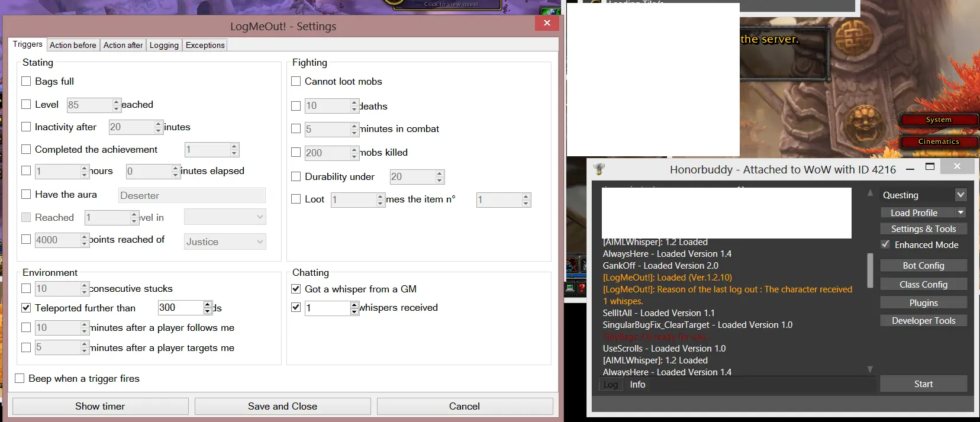Open the System button in the game menu
The width and height of the screenshot is (980, 422).
(x=939, y=120)
